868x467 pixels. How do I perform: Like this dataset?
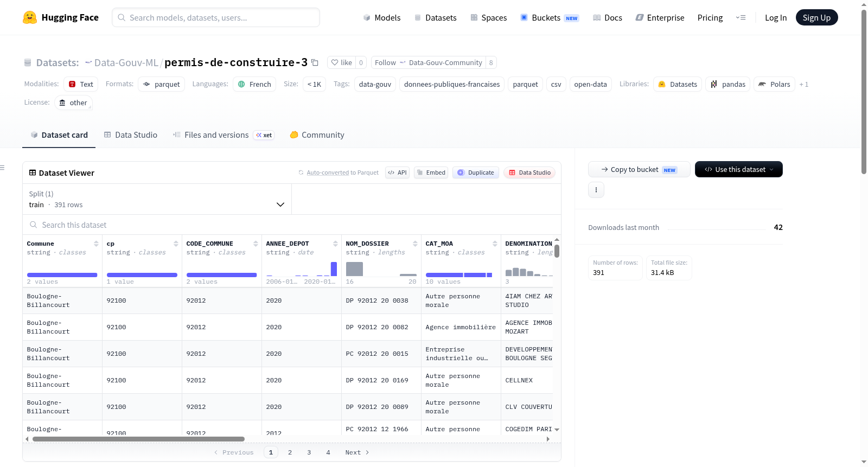click(x=342, y=62)
